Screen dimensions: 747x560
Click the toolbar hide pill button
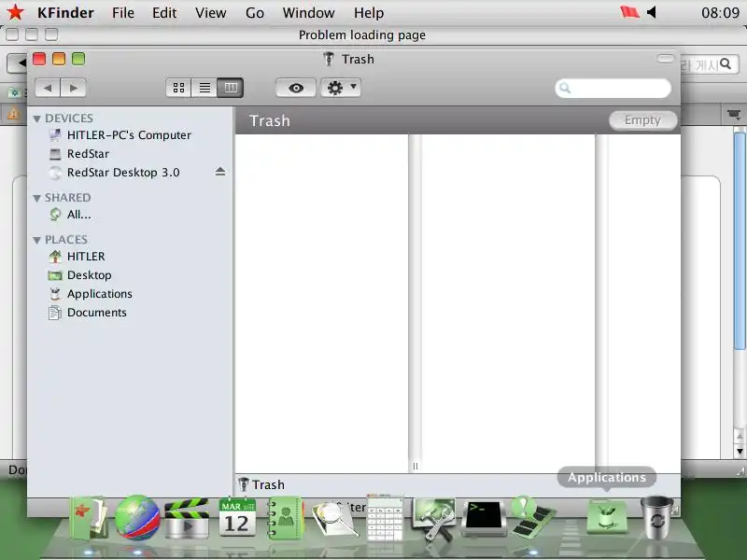[x=666, y=59]
